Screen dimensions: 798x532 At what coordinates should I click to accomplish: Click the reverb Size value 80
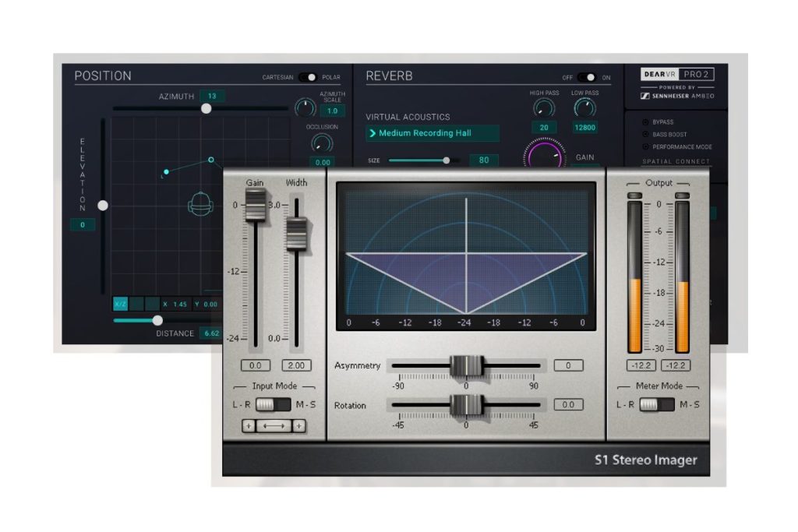pyautogui.click(x=483, y=160)
